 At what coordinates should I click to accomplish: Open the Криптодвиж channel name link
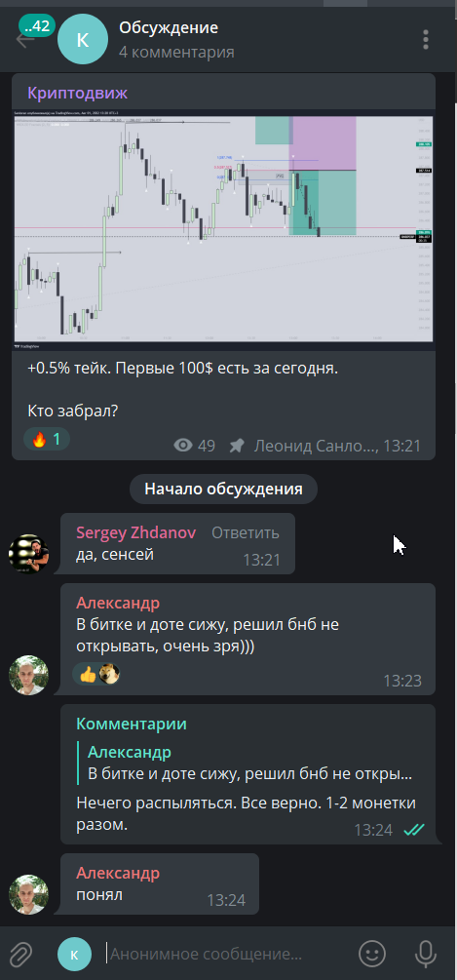click(x=77, y=94)
